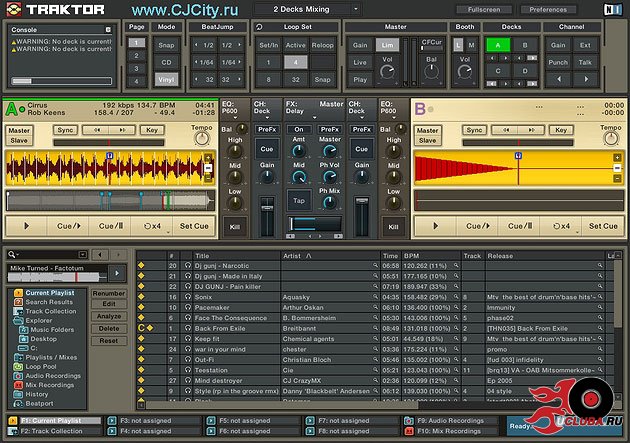Click the Loop Set reset arrow icon
The height and width of the screenshot is (443, 630).
coord(260,27)
